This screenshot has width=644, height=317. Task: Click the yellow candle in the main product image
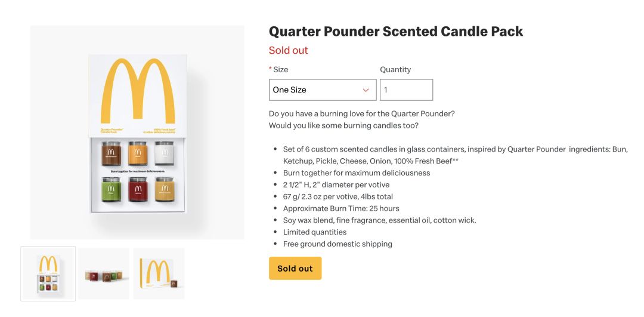point(164,190)
